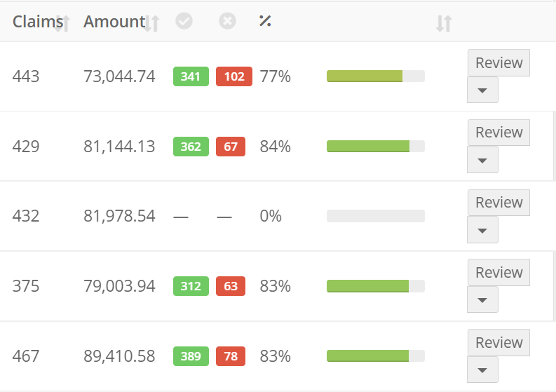Open Review for the 429 claims row
This screenshot has height=392, width=556.
[x=499, y=133]
